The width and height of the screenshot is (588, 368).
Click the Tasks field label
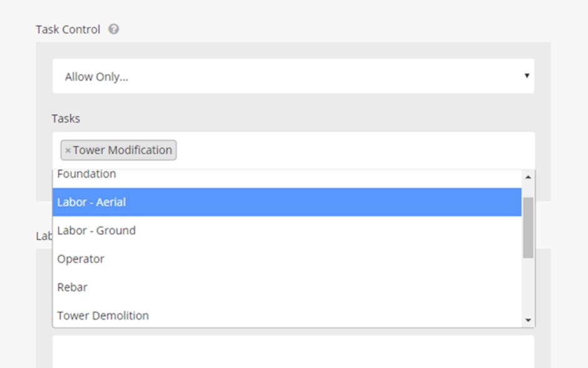click(66, 118)
